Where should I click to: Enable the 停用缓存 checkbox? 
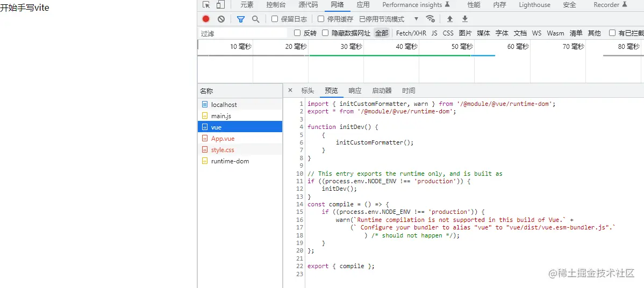(x=321, y=19)
